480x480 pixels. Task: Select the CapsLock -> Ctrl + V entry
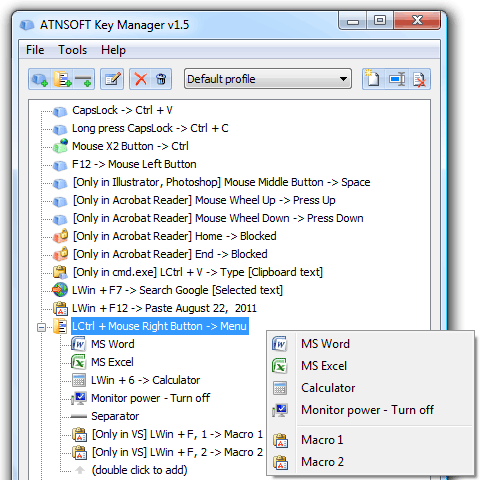[x=122, y=110]
